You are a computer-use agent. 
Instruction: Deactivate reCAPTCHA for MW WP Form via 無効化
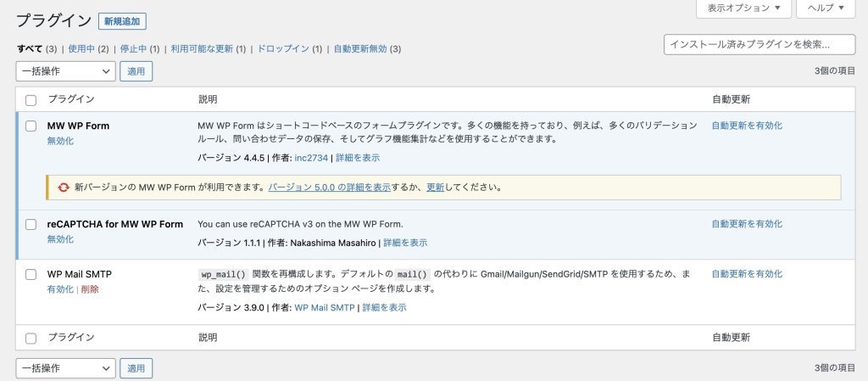pos(60,239)
